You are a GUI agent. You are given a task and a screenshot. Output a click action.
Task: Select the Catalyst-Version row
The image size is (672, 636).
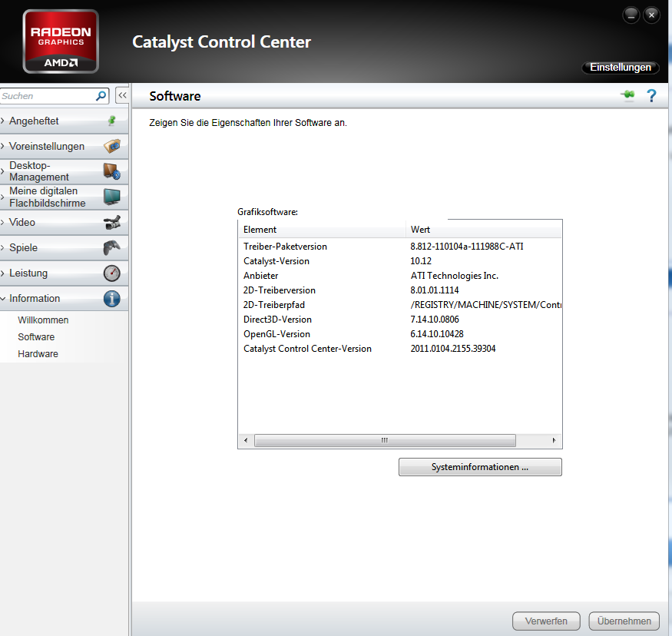400,261
